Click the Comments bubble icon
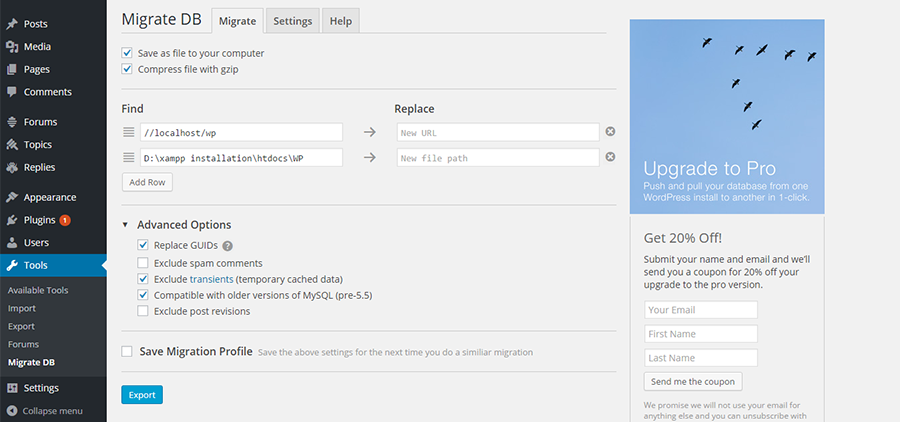Screen dimensions: 900x422 (12, 92)
